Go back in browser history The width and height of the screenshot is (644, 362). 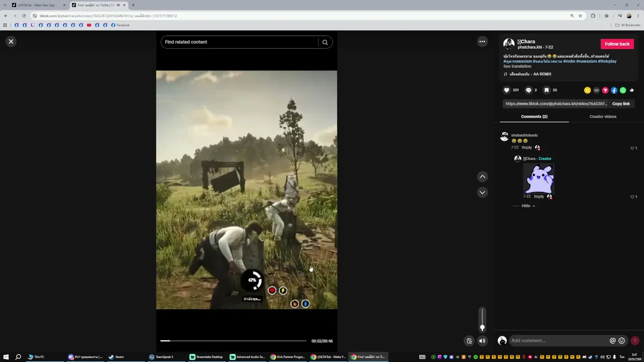6,16
